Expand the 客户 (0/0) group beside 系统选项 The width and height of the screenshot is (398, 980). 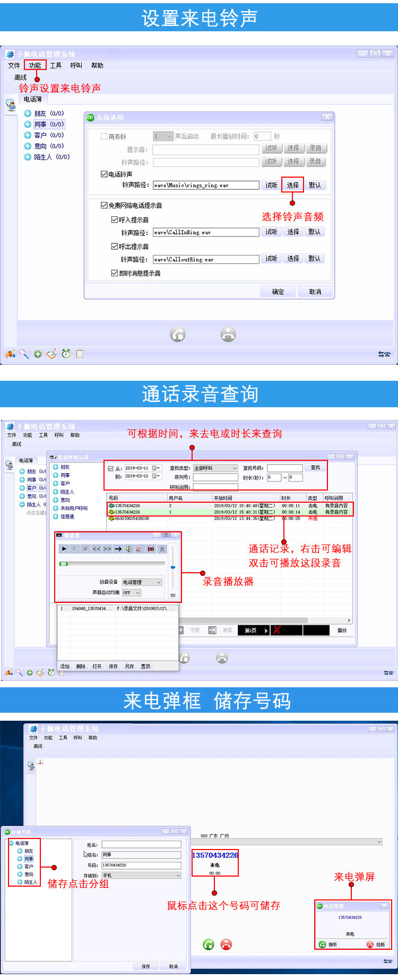point(28,135)
